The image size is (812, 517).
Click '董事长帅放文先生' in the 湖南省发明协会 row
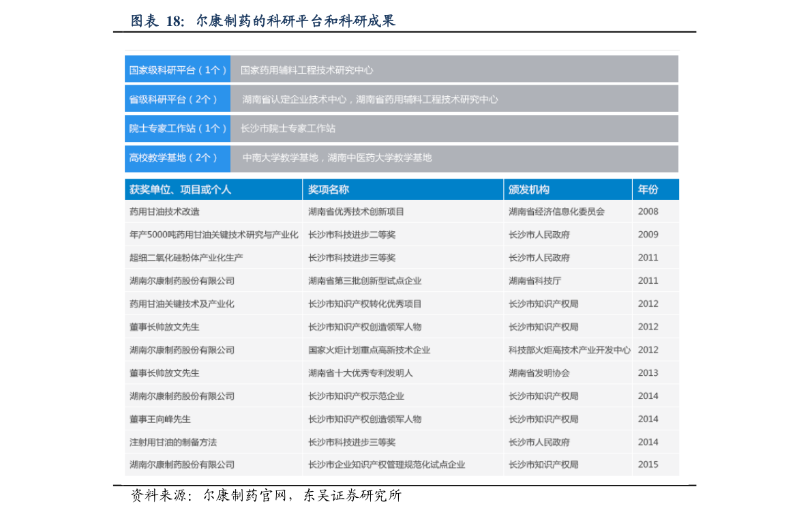tap(164, 373)
